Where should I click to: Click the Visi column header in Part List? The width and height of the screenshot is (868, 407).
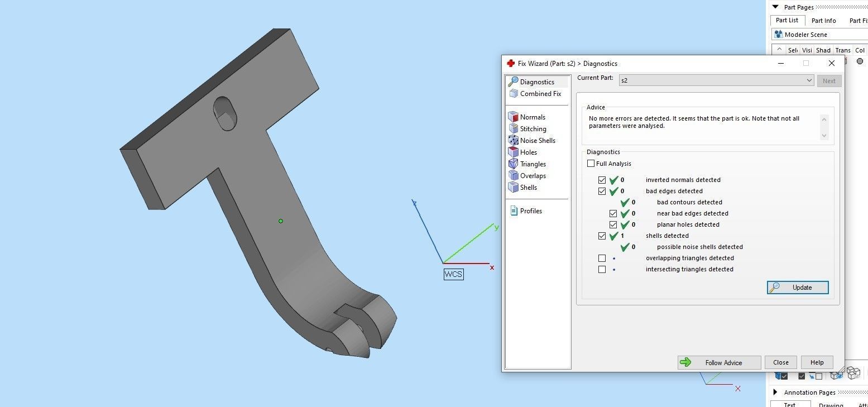(x=807, y=50)
